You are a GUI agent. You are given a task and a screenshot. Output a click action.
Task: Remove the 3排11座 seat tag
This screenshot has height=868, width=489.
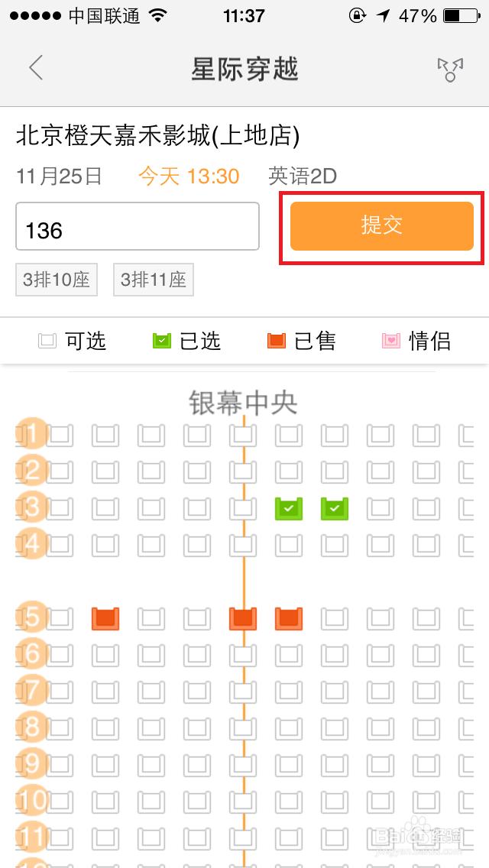154,280
